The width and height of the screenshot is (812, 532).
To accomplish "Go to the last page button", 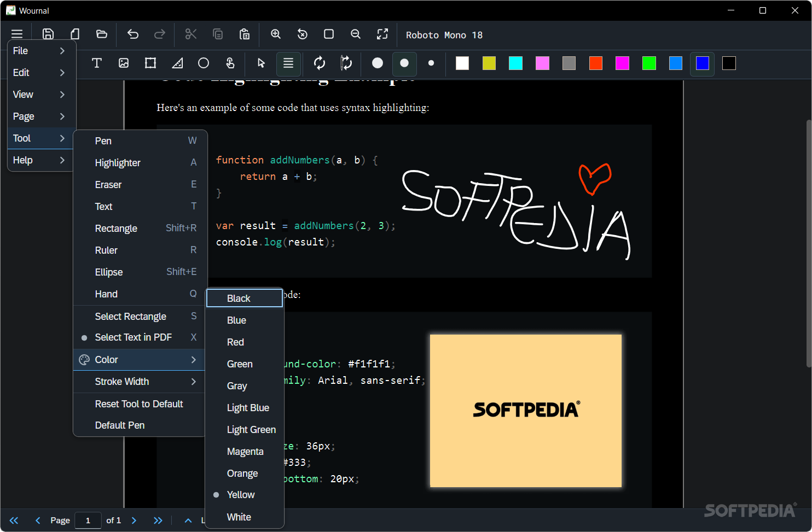I will coord(158,521).
